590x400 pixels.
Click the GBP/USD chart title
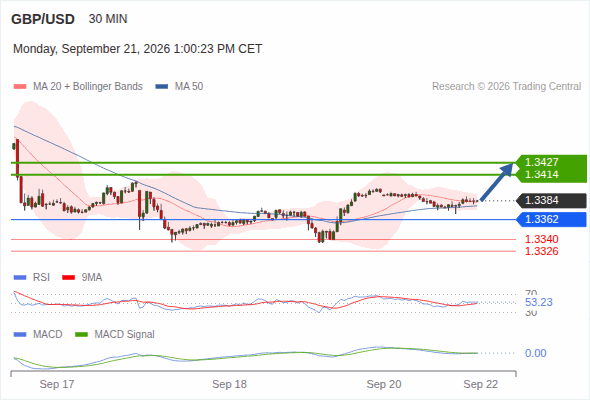pos(43,19)
